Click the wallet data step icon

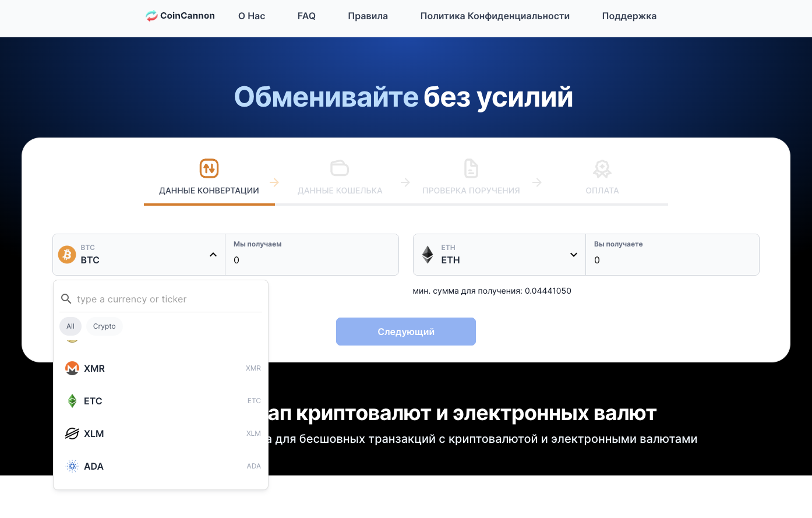point(340,168)
